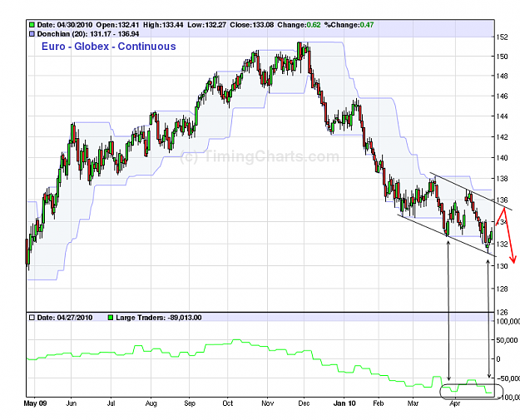Image resolution: width=520 pixels, height=420 pixels.
Task: Click the 126 price axis label
Action: [x=502, y=312]
